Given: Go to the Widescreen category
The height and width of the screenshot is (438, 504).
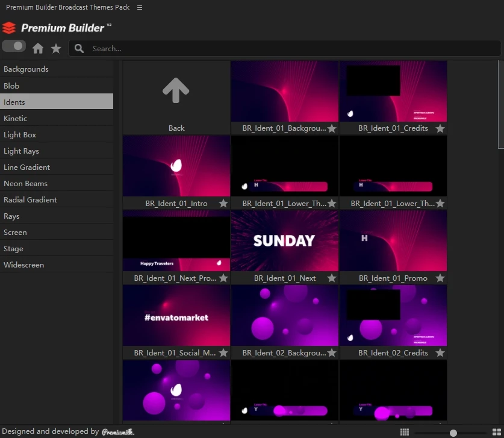Looking at the screenshot, I should coord(23,265).
